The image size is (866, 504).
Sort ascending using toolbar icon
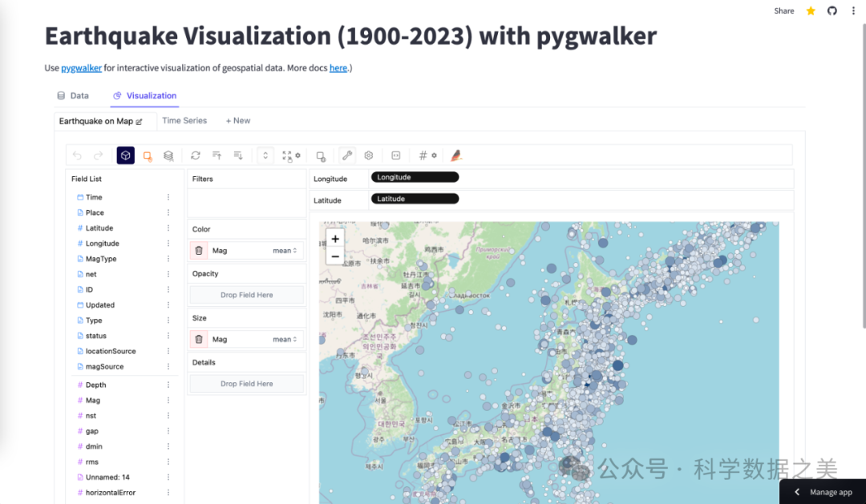[216, 155]
